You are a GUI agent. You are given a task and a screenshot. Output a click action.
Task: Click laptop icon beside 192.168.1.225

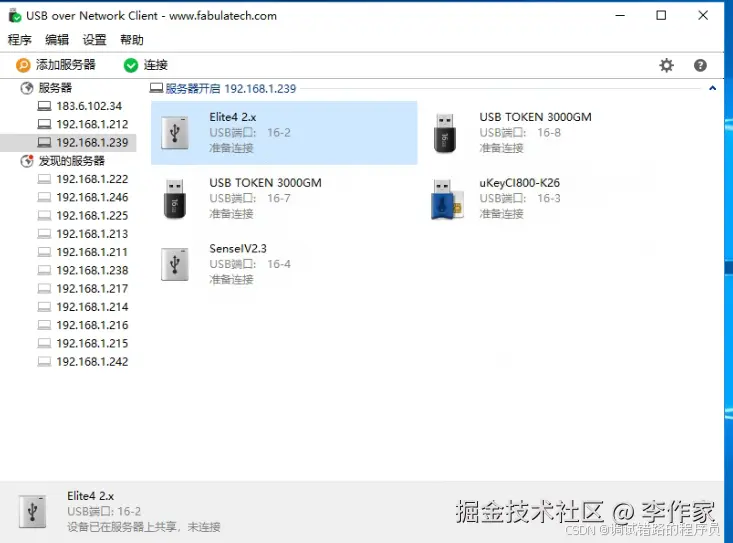pyautogui.click(x=44, y=215)
